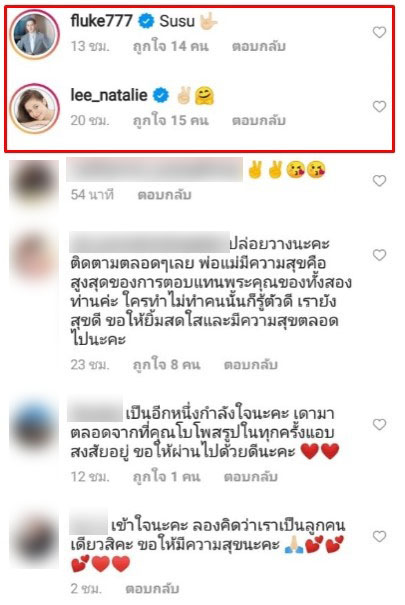Click the verified badge next to fluke777
Viewport: 405px width, 605px height.
(146, 21)
